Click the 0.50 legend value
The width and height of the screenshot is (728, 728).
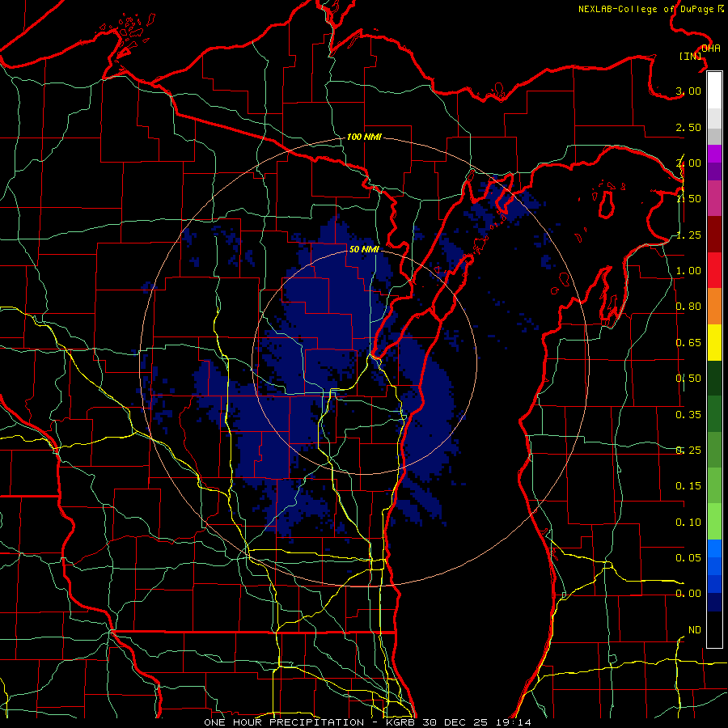coord(688,379)
